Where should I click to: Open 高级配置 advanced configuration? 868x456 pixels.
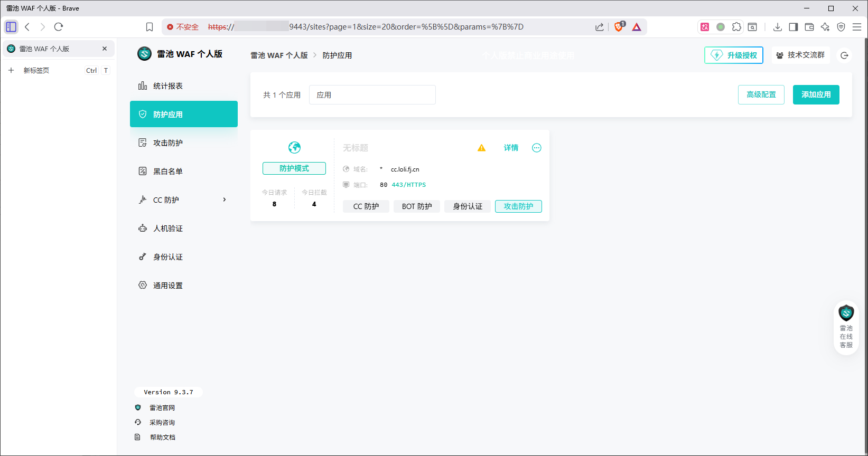pos(761,94)
